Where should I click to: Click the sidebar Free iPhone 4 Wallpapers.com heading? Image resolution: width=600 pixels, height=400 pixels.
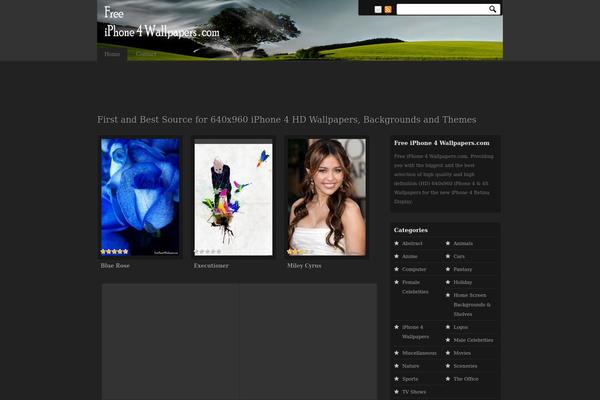point(442,143)
